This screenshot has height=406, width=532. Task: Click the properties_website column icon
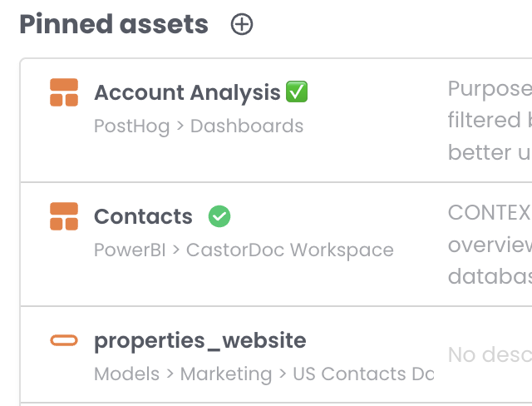click(64, 340)
